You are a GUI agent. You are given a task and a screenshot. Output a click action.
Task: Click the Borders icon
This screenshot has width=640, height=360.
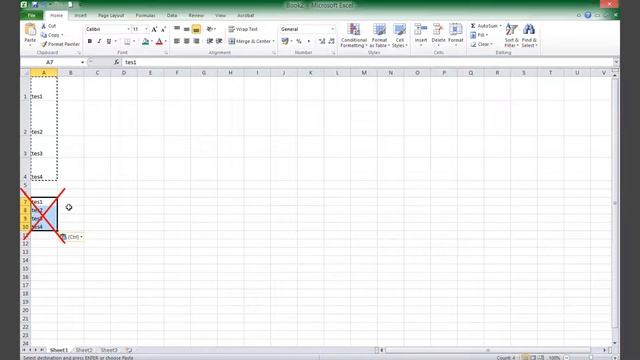pos(127,42)
